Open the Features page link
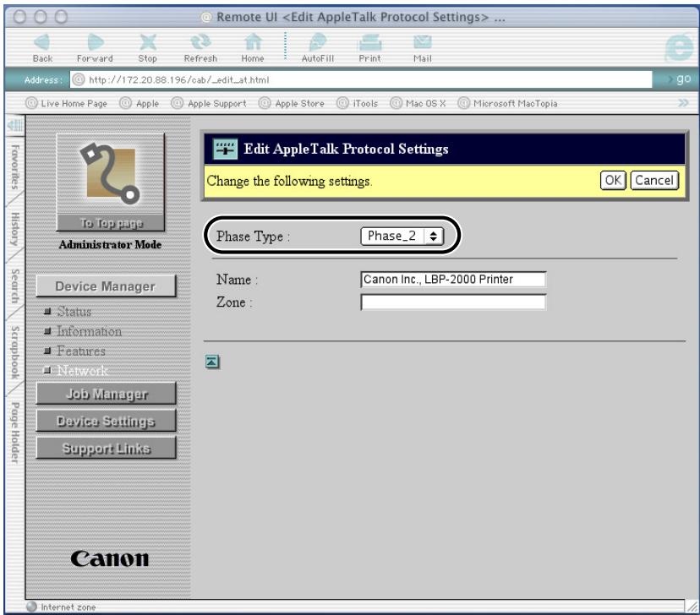The image size is (700, 615). click(81, 351)
